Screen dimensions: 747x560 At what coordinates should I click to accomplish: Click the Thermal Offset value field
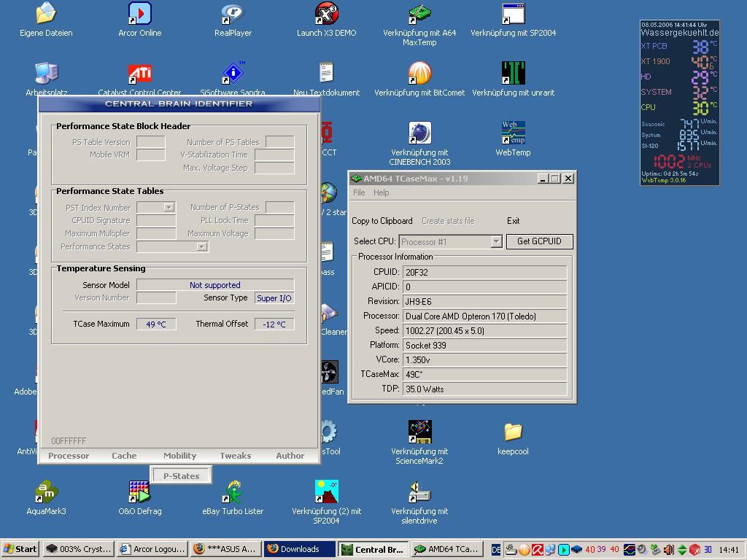pyautogui.click(x=274, y=324)
